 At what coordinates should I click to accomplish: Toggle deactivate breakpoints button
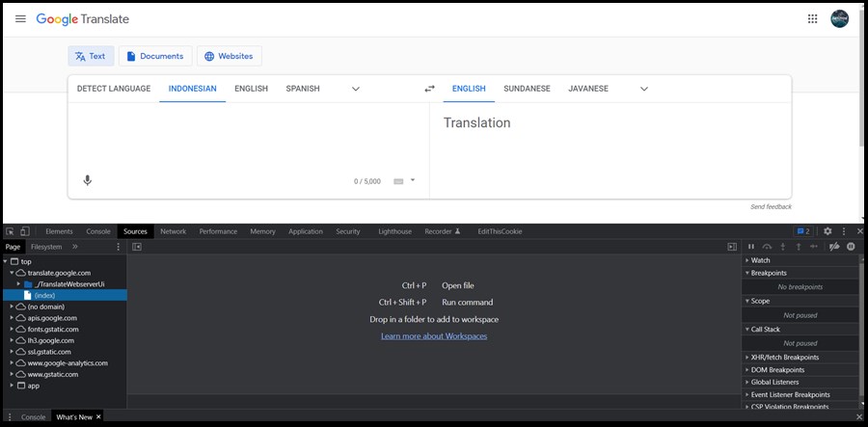(833, 247)
